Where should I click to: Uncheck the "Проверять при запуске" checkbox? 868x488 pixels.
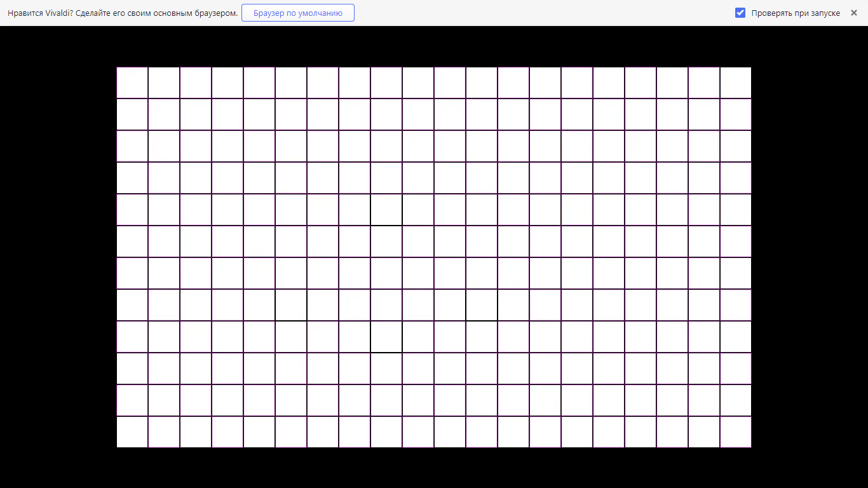tap(740, 13)
